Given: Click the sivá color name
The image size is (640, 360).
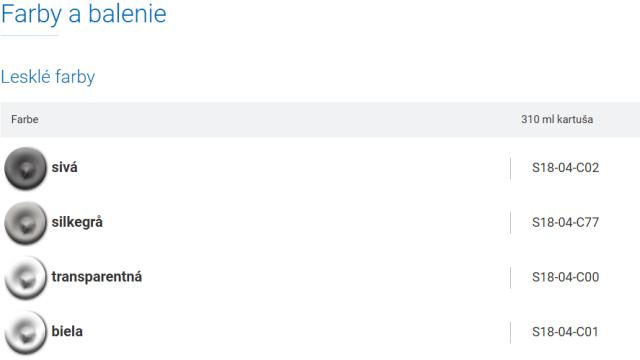Looking at the screenshot, I should (64, 167).
